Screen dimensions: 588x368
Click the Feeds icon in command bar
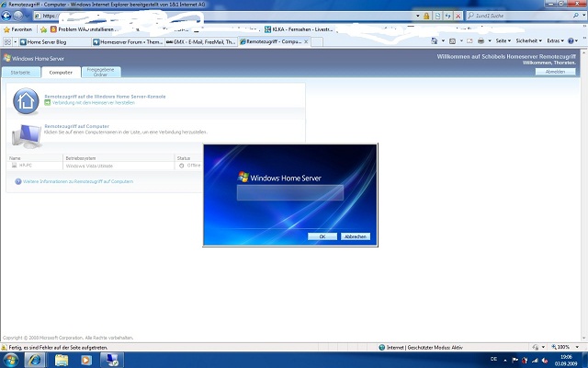(453, 40)
